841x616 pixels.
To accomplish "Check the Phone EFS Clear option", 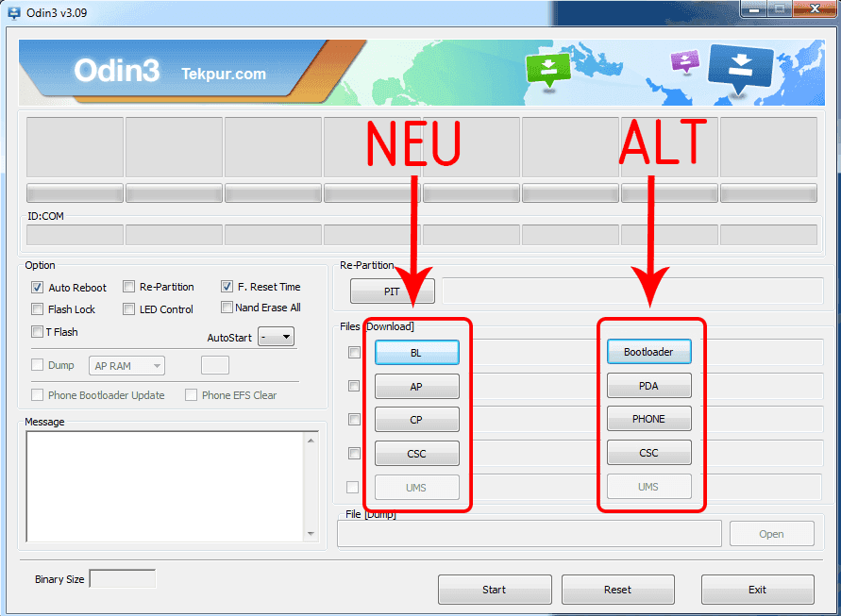I will coord(191,395).
